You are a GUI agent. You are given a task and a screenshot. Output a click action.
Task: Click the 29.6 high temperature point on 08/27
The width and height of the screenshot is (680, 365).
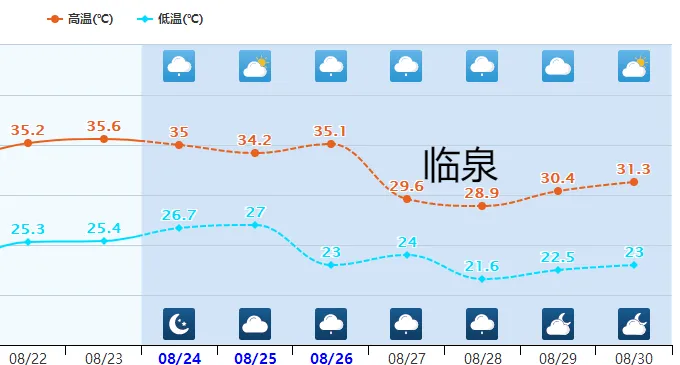407,199
